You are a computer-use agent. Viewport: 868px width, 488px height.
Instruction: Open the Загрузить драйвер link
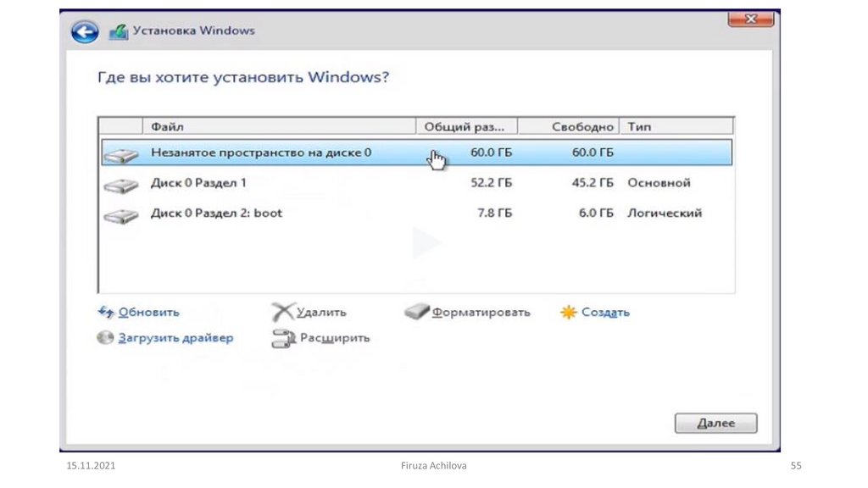tap(175, 338)
